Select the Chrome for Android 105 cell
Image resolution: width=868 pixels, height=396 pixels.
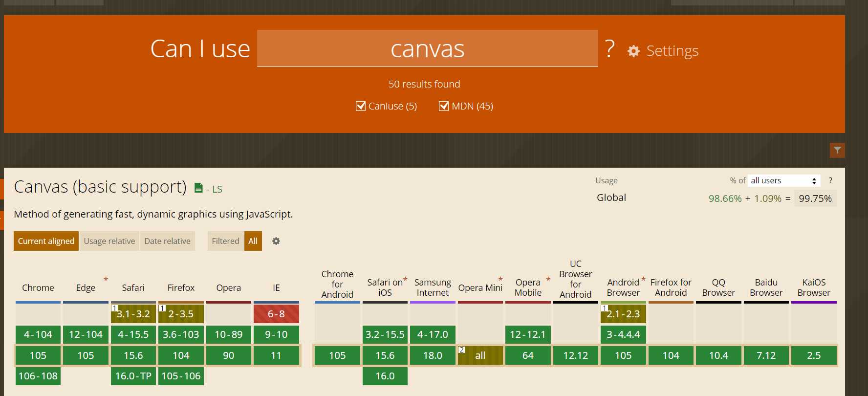pyautogui.click(x=337, y=355)
